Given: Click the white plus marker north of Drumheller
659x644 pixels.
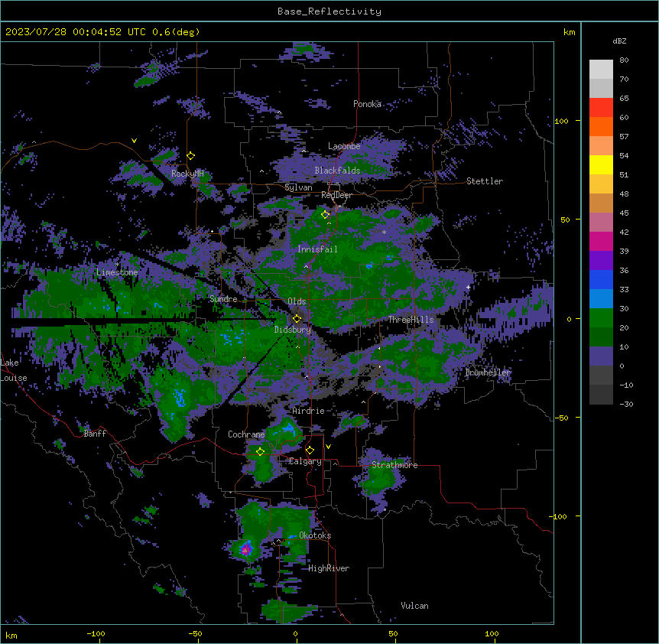Looking at the screenshot, I should point(468,287).
